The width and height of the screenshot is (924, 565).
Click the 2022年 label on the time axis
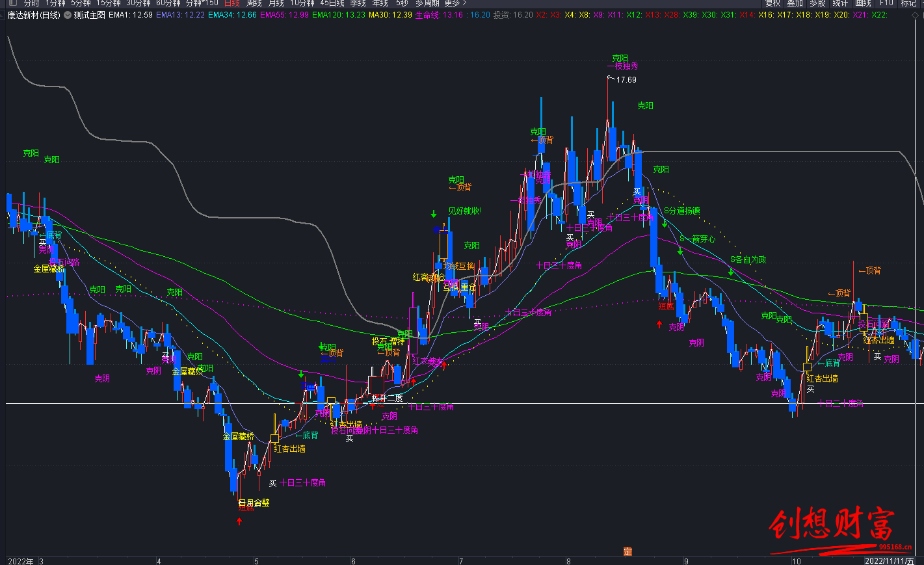point(20,561)
